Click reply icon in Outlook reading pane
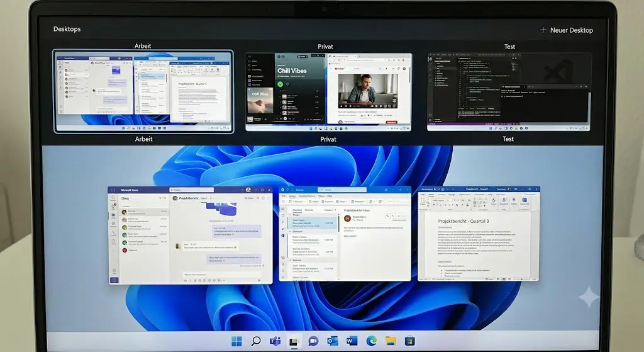This screenshot has width=644, height=352. click(x=387, y=216)
